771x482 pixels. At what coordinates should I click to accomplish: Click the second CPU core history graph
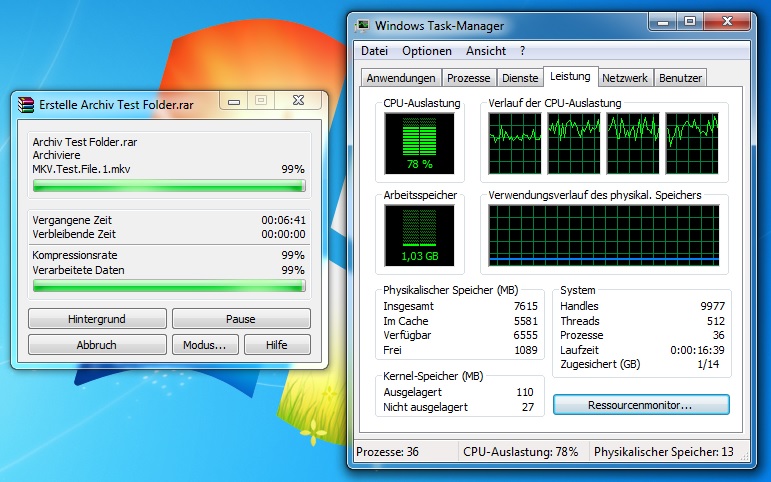point(574,143)
